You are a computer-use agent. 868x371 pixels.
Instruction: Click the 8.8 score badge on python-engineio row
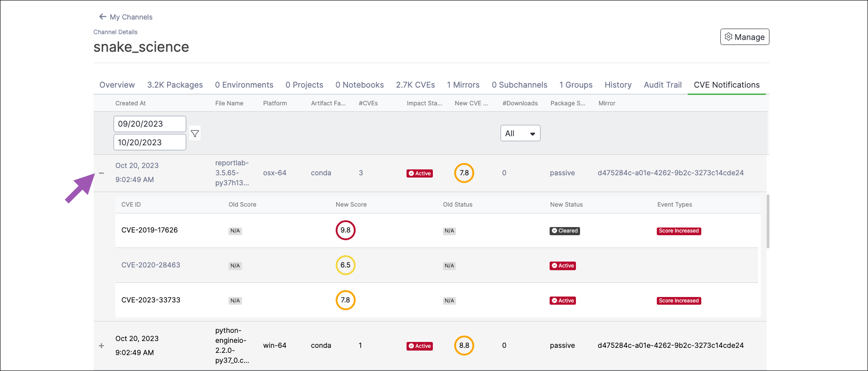[464, 346]
